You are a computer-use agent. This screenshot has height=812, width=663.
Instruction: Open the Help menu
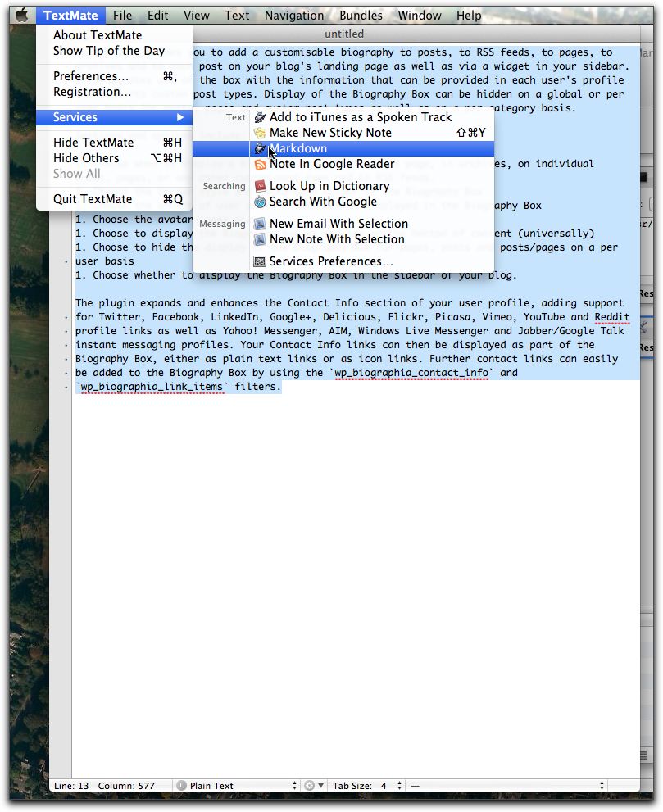tap(469, 16)
